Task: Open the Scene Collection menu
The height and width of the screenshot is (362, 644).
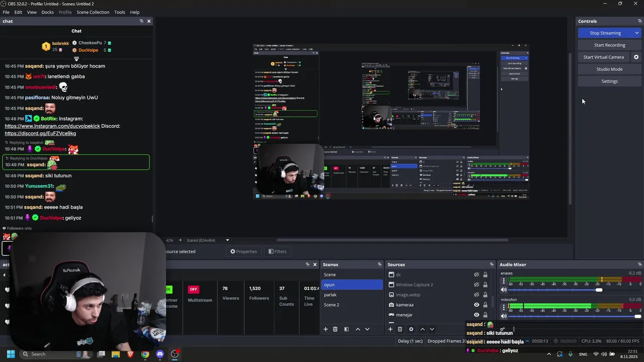Action: pos(93,12)
